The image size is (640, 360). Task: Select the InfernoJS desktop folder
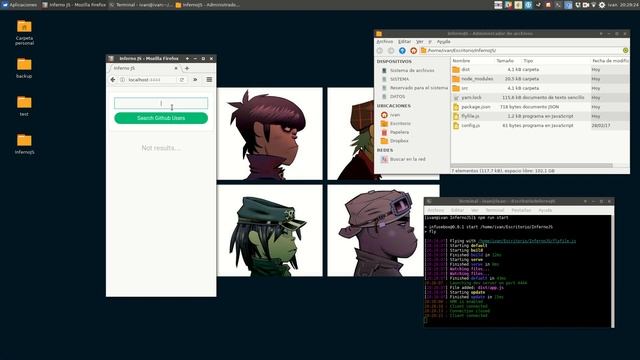[x=24, y=144]
